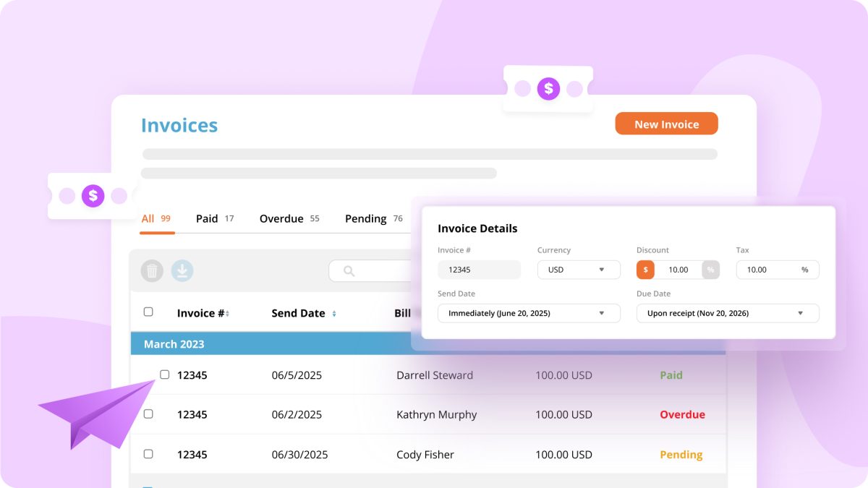Screen dimensions: 868x488
Task: Open the Send Date dropdown
Action: coord(529,313)
